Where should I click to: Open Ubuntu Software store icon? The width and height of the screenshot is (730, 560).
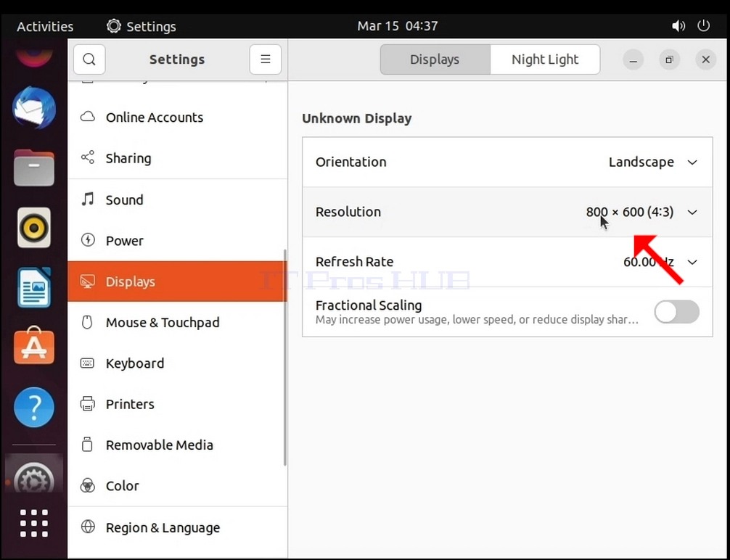(34, 346)
